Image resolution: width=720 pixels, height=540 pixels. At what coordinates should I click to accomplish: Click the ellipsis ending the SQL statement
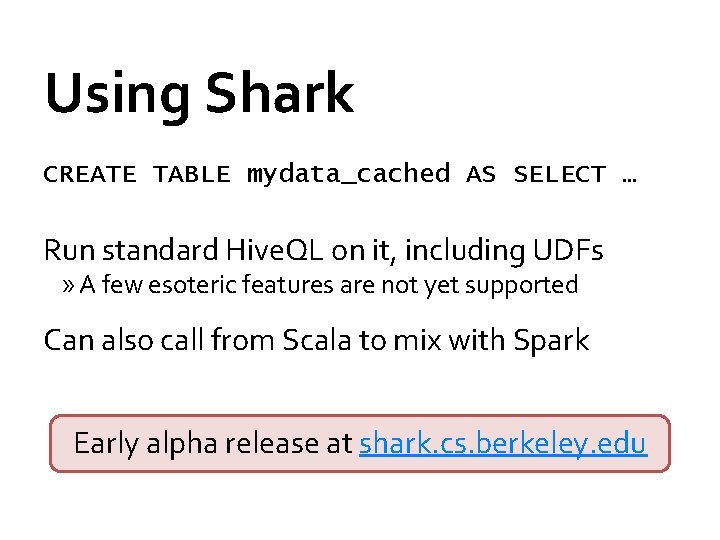tap(629, 177)
